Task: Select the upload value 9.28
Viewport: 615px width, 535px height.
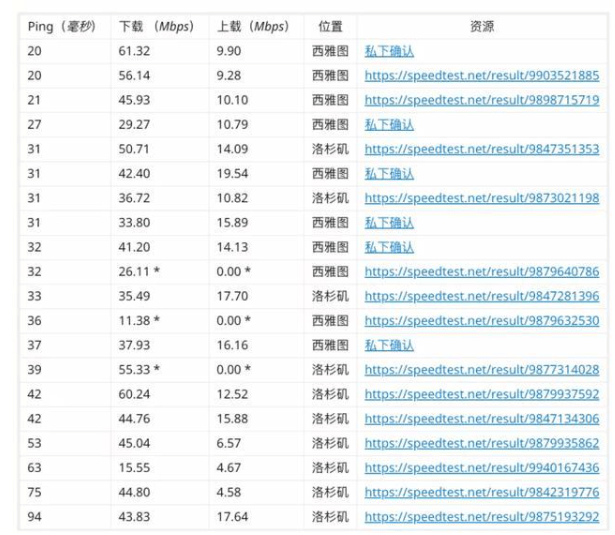Action: coord(229,75)
